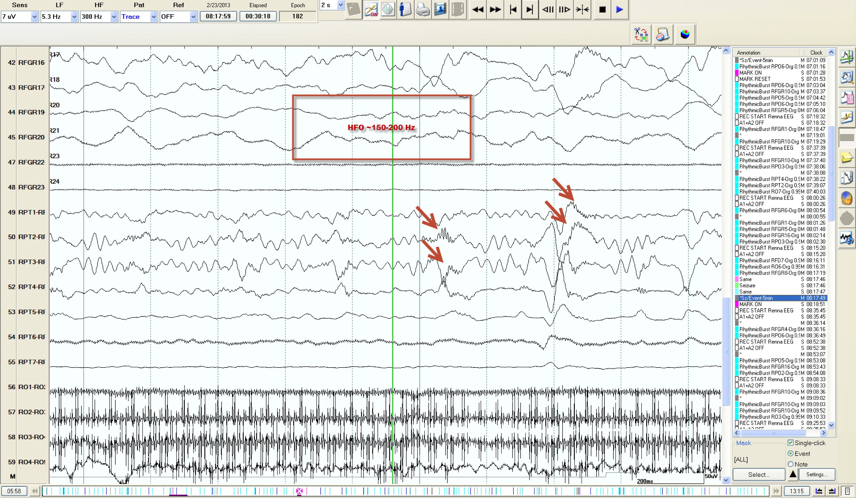Open the Pat Trace dropdown
This screenshot has width=856, height=504.
(154, 17)
